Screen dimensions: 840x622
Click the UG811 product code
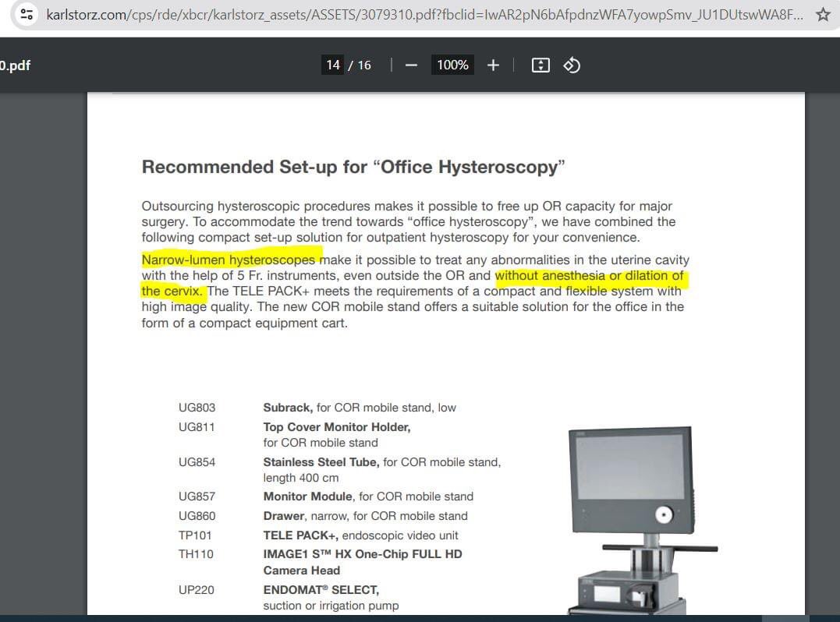(196, 427)
